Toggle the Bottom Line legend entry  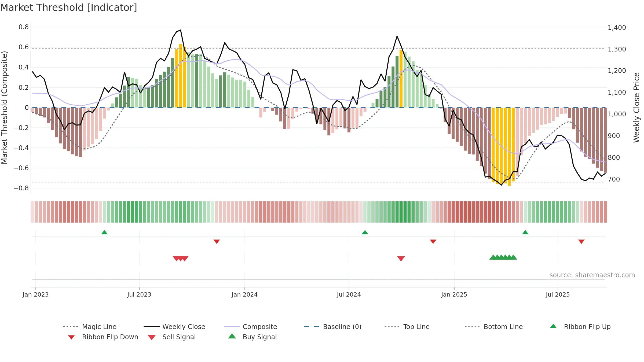point(494,327)
